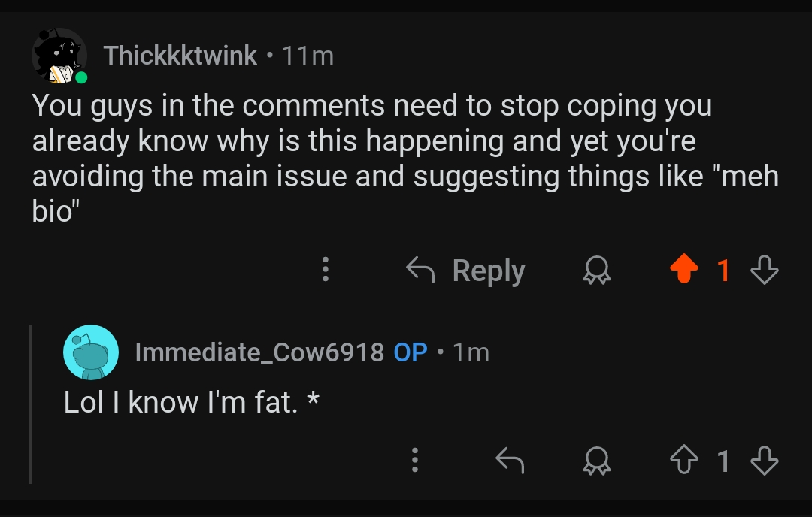Reply to Thickkktwink's comment
This screenshot has height=517, width=812.
point(466,271)
